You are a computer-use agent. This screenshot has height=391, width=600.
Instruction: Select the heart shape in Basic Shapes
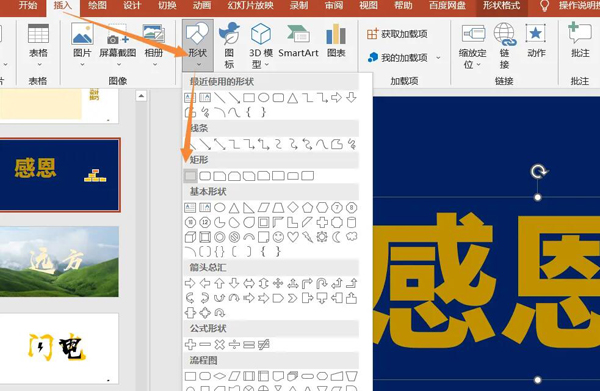[x=293, y=237]
